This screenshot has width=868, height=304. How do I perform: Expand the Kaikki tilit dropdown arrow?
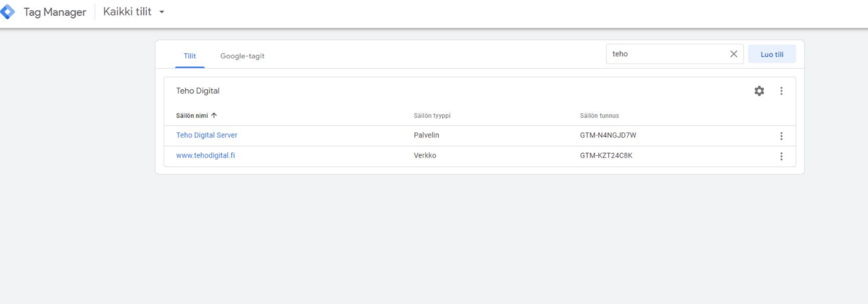pyautogui.click(x=162, y=12)
